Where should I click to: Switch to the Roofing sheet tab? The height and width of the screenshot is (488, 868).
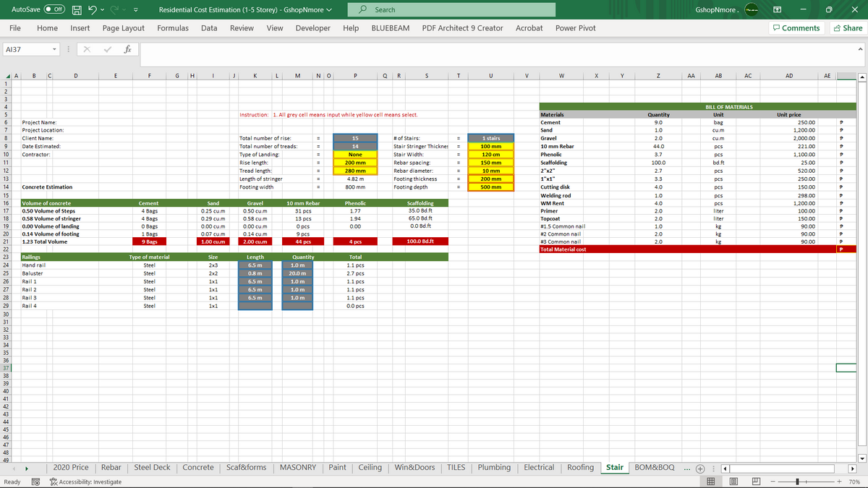tap(580, 468)
